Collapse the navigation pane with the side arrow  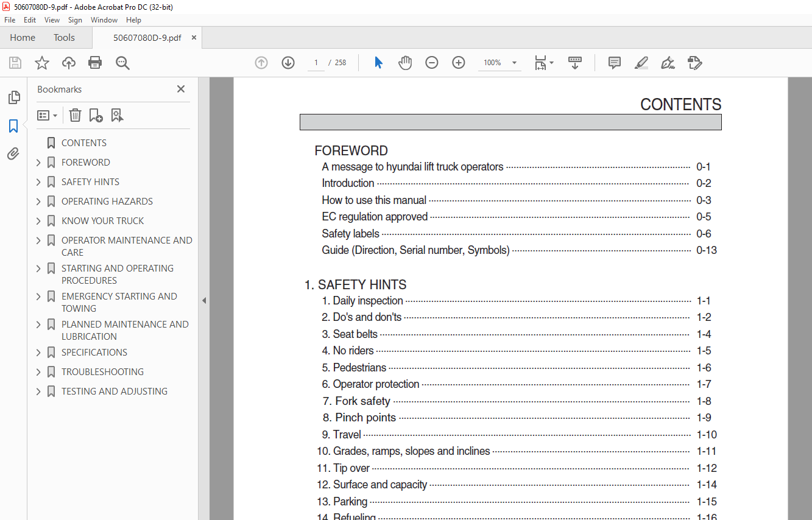point(204,300)
